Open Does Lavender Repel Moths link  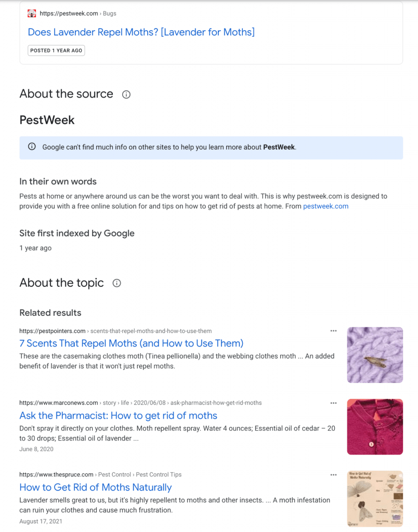(141, 32)
